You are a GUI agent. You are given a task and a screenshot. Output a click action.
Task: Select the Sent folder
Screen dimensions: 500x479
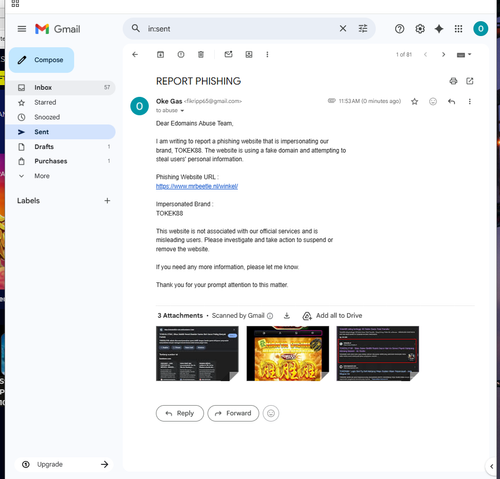pyautogui.click(x=61, y=132)
